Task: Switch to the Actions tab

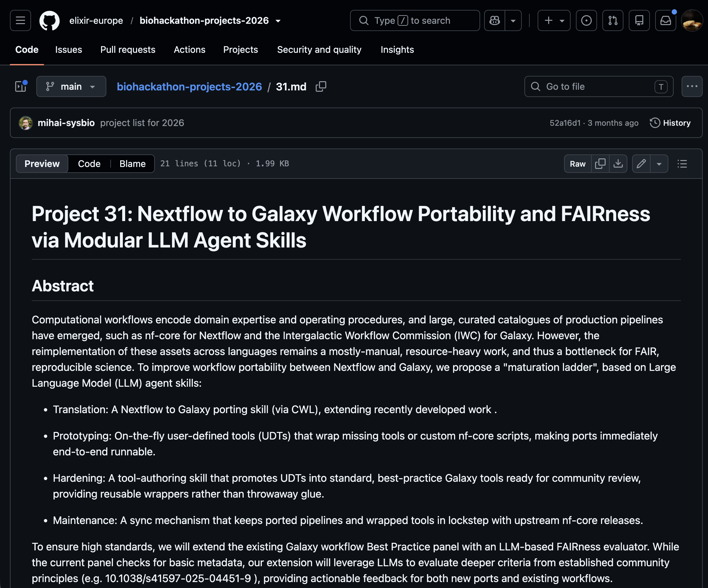Action: coord(190,49)
